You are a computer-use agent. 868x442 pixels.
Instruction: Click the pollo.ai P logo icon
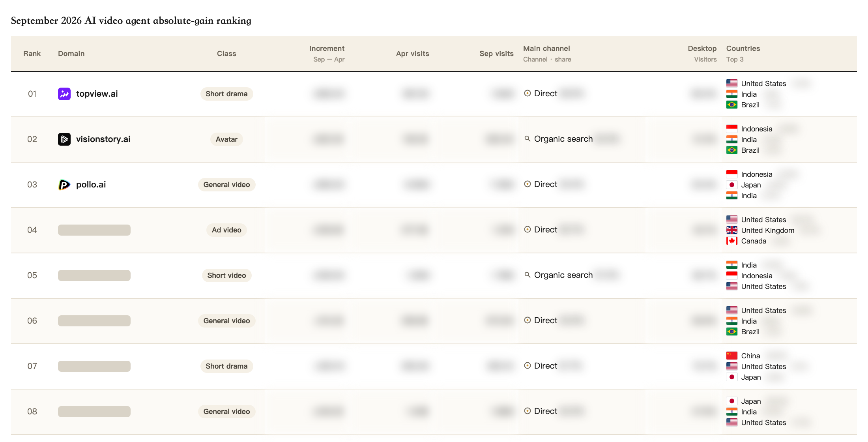pos(64,185)
